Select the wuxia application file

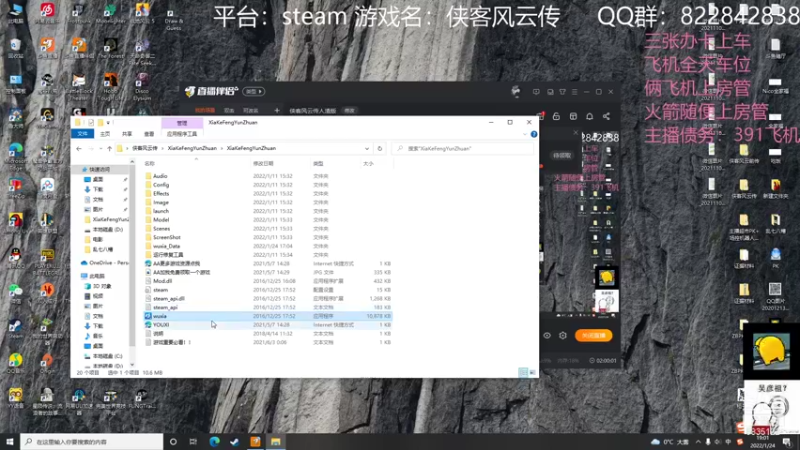coord(160,316)
